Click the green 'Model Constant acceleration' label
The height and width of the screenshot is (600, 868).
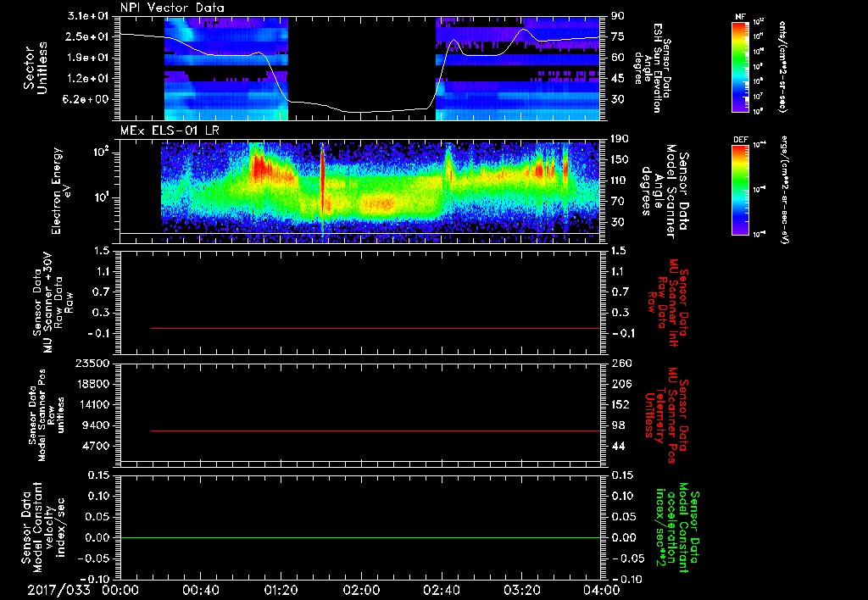pyautogui.click(x=677, y=527)
